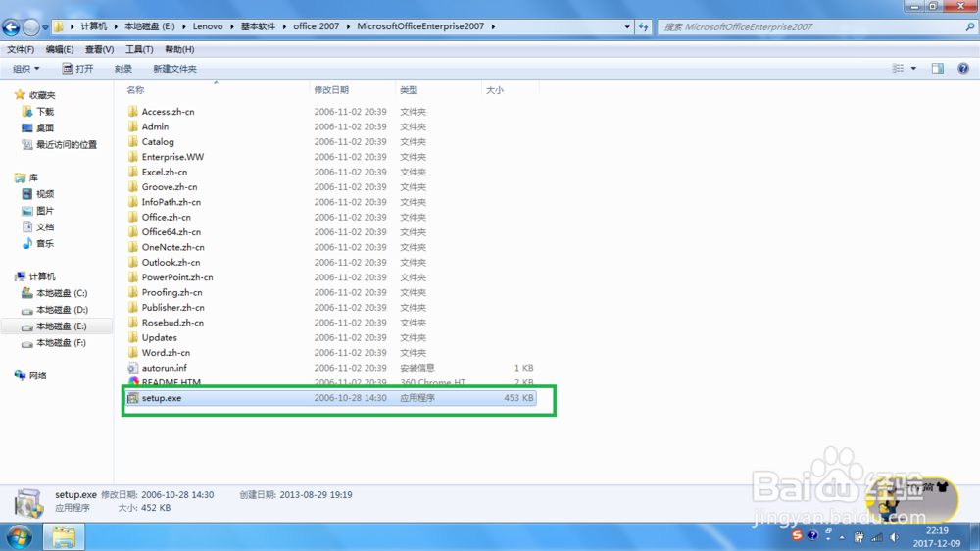Select Lenovo in the address breadcrumb

pyautogui.click(x=208, y=26)
